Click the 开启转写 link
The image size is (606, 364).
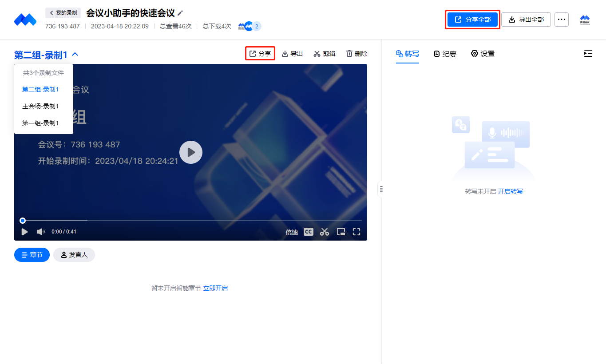[x=510, y=191]
